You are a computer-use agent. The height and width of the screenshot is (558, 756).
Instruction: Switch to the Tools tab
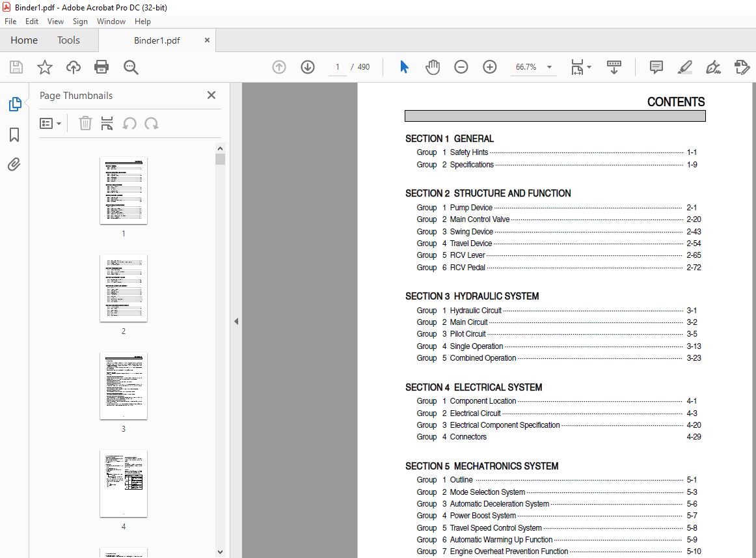pos(68,40)
